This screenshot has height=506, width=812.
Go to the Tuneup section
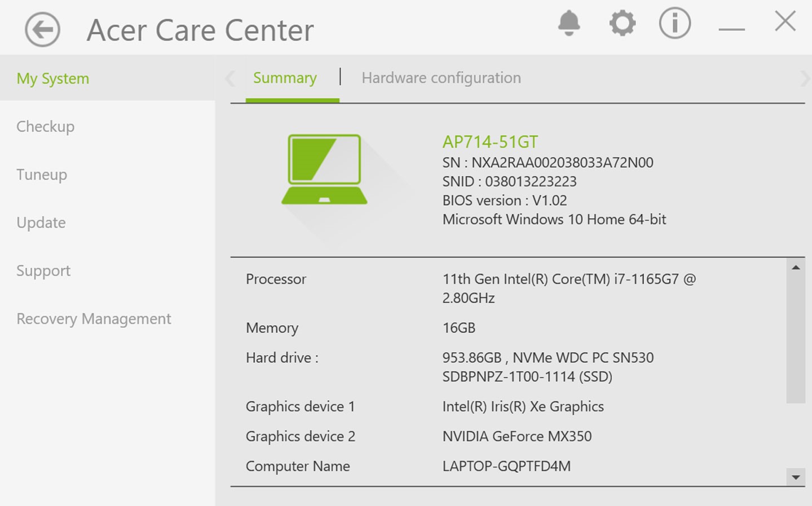(x=42, y=175)
